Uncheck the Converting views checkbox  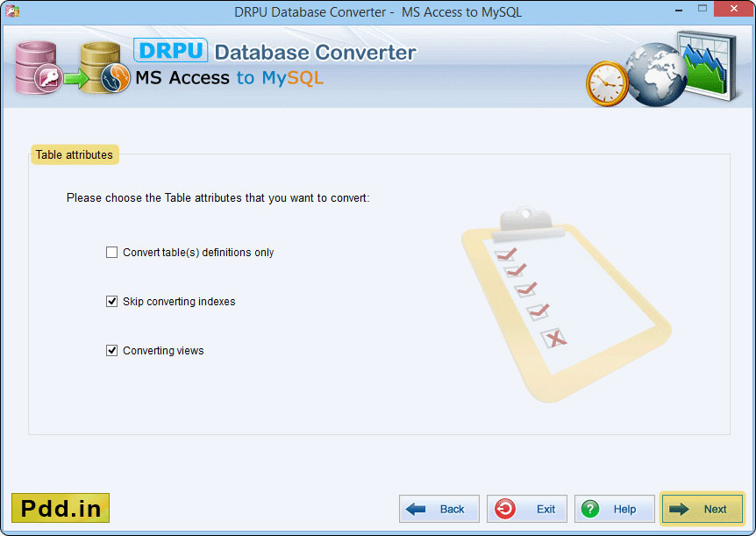[x=112, y=351]
